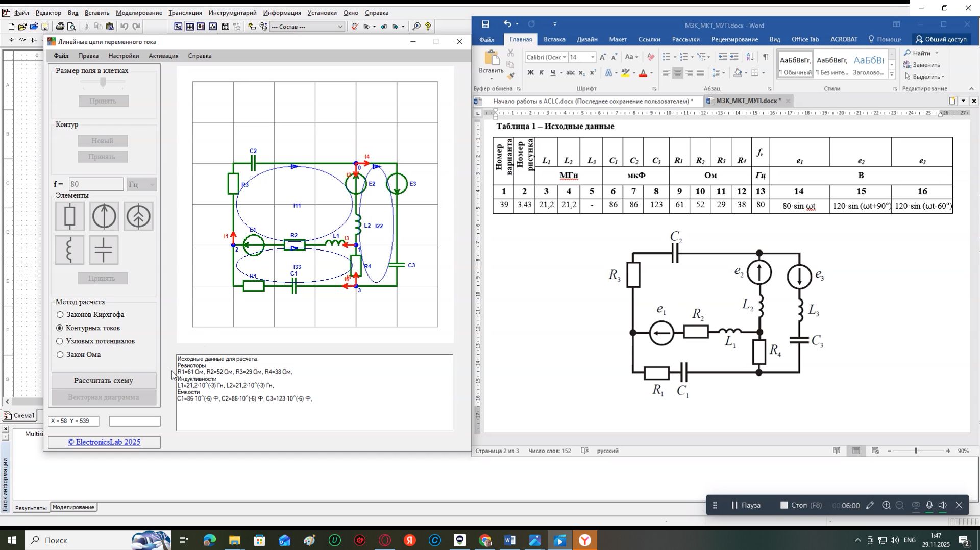
Task: Click the field size slider
Action: (x=103, y=82)
